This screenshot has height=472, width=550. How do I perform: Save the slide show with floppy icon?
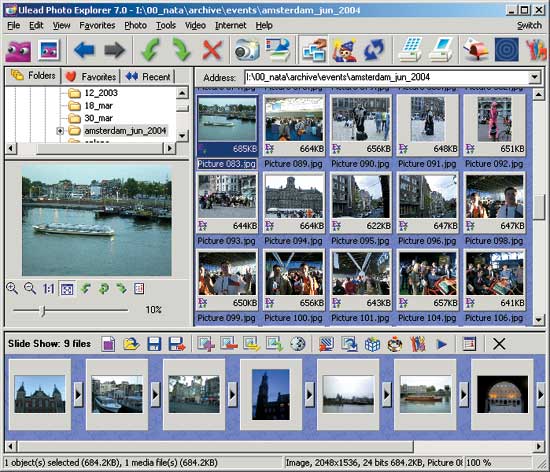pos(154,344)
